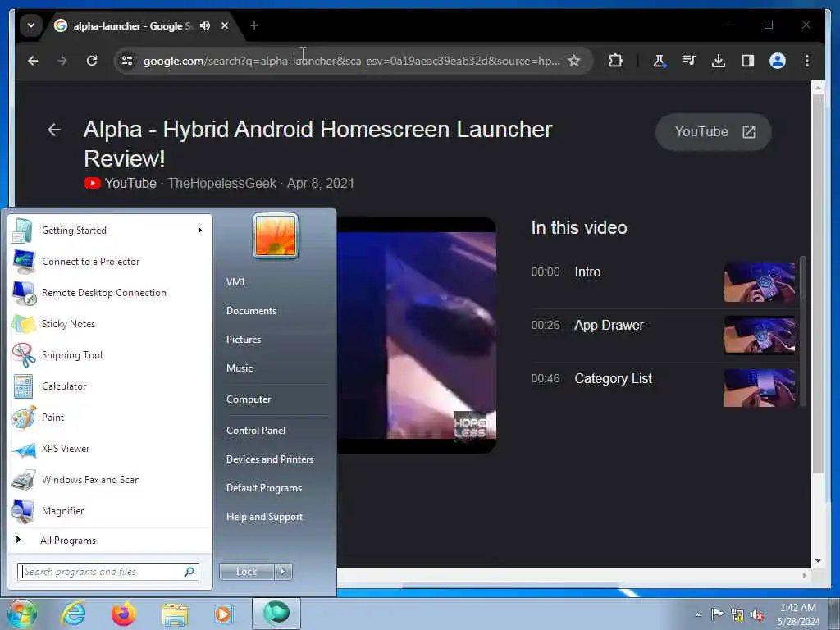Open Control Panel from Start menu
Viewport: 840px width, 630px height.
click(256, 430)
